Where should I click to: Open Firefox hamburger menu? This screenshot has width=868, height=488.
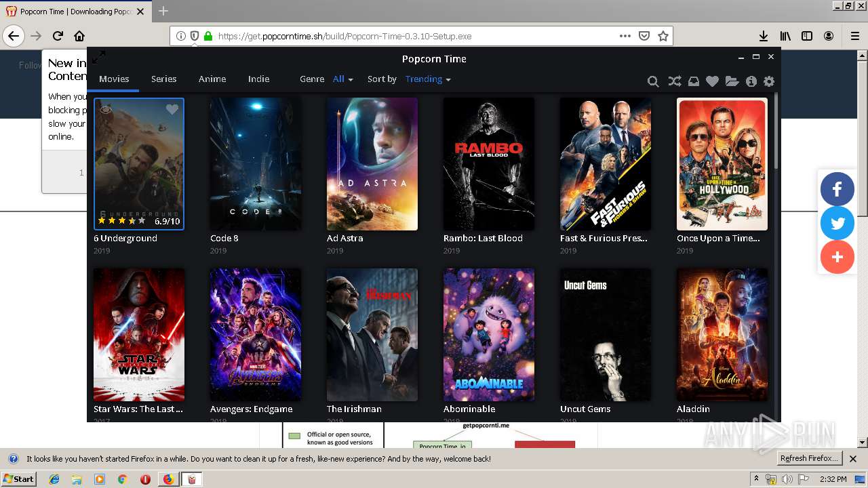pyautogui.click(x=854, y=36)
